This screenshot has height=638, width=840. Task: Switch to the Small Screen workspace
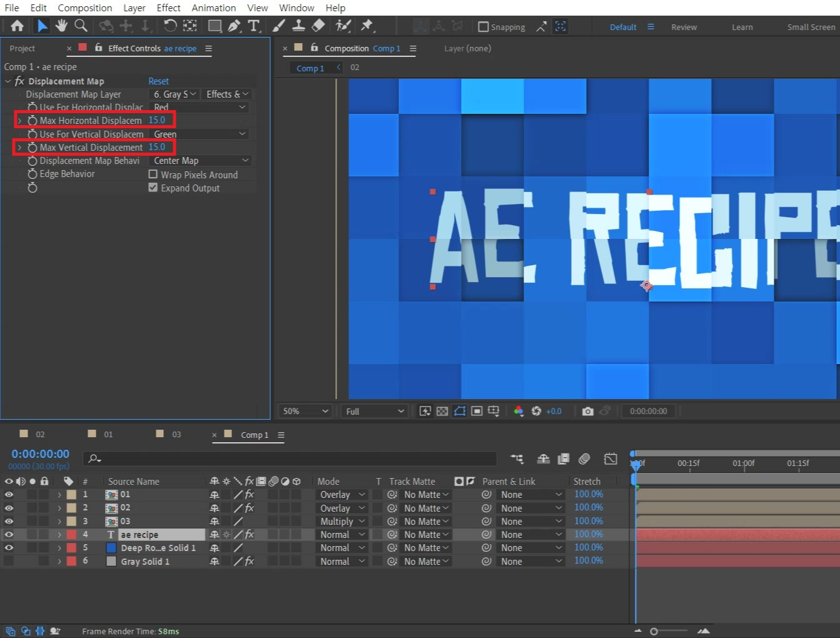[x=811, y=27]
